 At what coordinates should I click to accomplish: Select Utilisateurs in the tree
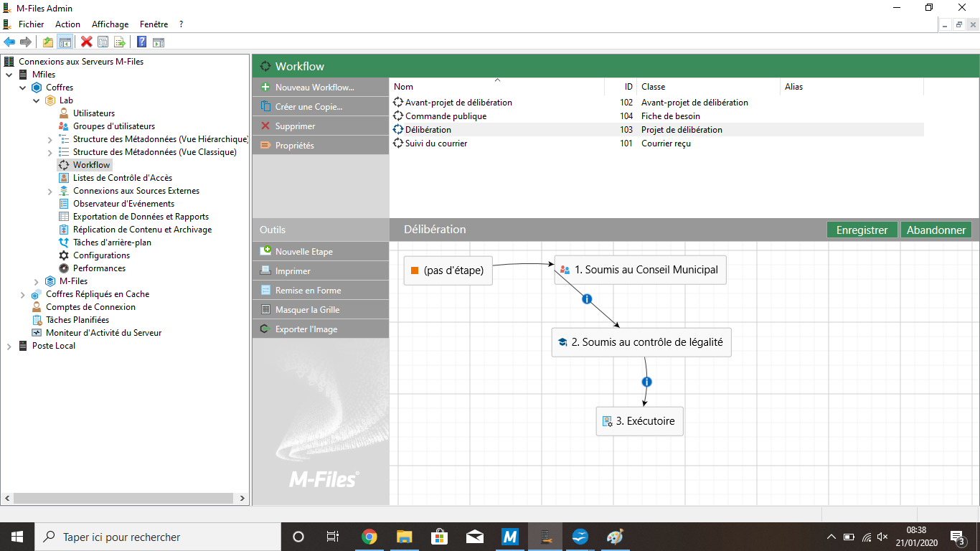click(94, 113)
